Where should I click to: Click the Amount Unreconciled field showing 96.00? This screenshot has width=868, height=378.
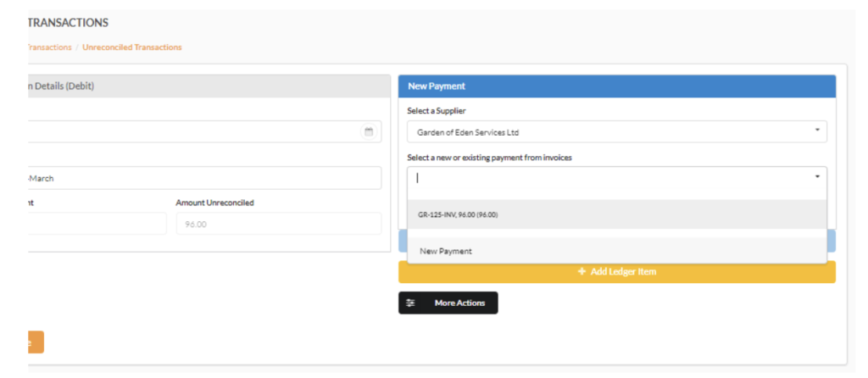pos(278,224)
